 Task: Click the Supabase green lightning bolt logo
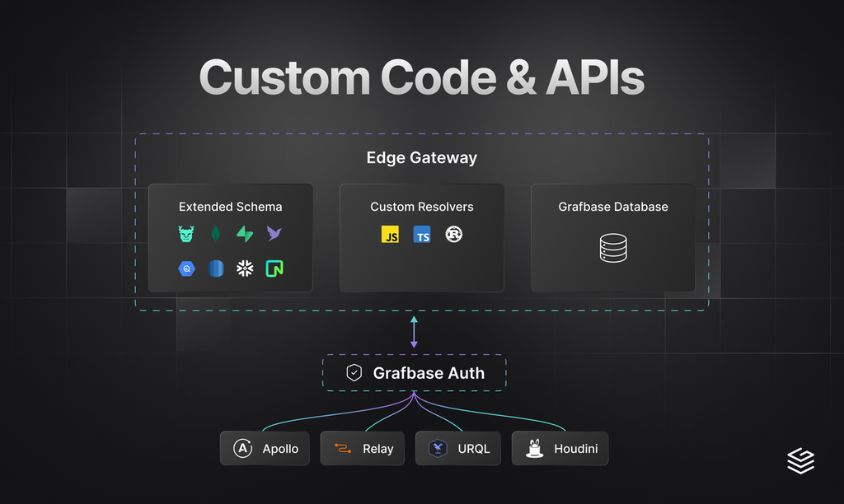[x=245, y=234]
